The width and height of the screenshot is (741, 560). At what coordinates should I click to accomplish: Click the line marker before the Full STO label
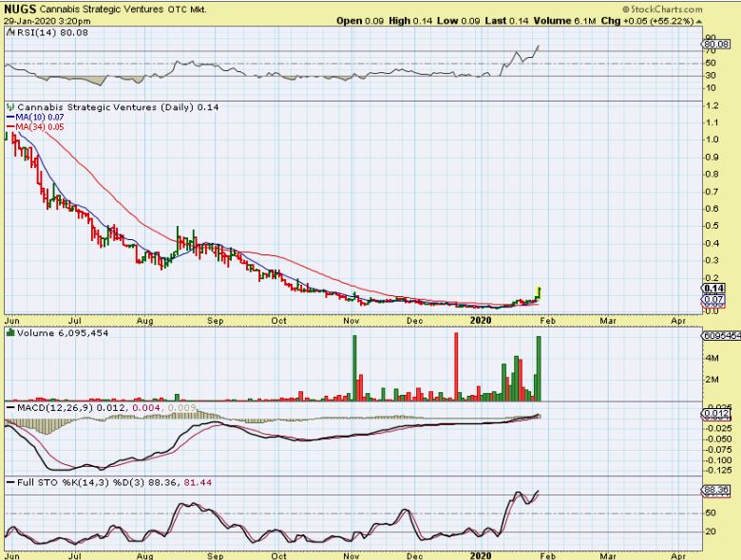click(10, 482)
